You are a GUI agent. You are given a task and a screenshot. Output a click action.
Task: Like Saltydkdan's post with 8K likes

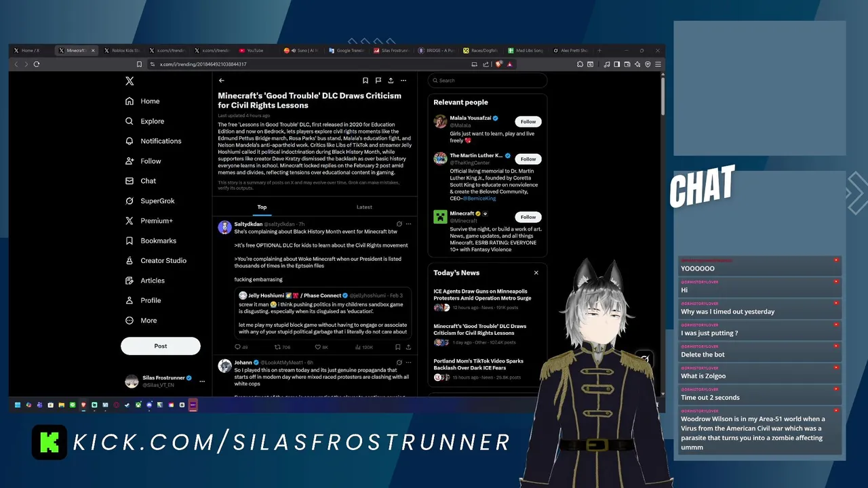pos(321,347)
